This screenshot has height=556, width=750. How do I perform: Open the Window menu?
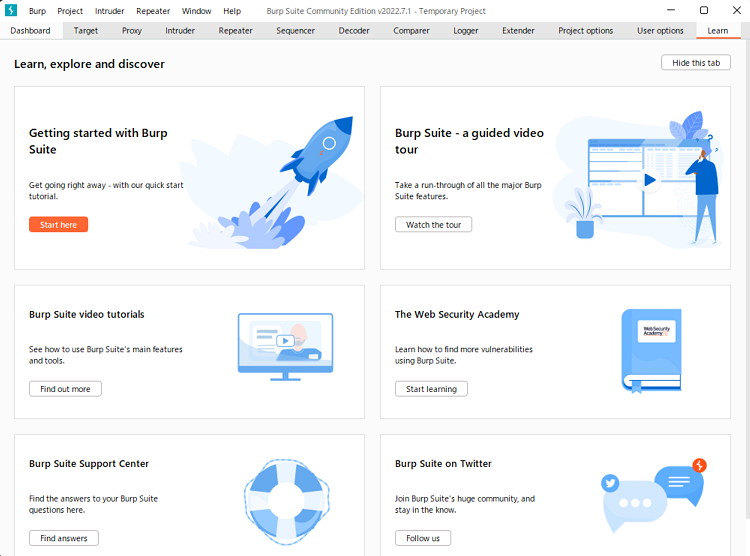point(196,11)
